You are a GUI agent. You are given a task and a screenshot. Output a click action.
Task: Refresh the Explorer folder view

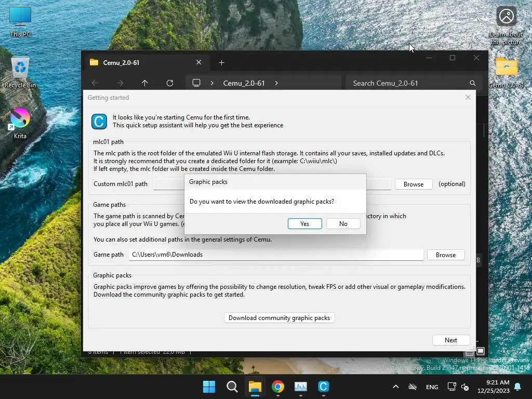click(x=170, y=83)
